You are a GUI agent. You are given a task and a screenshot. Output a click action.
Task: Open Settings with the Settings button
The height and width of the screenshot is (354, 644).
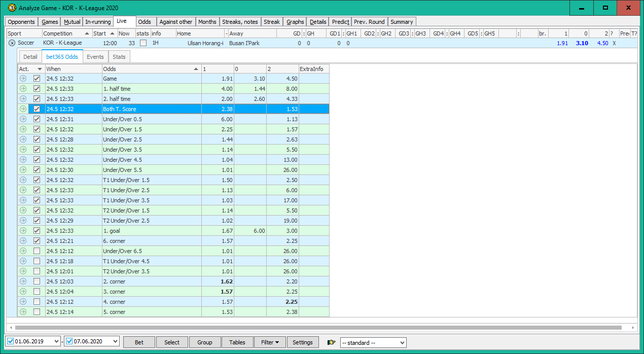(303, 342)
